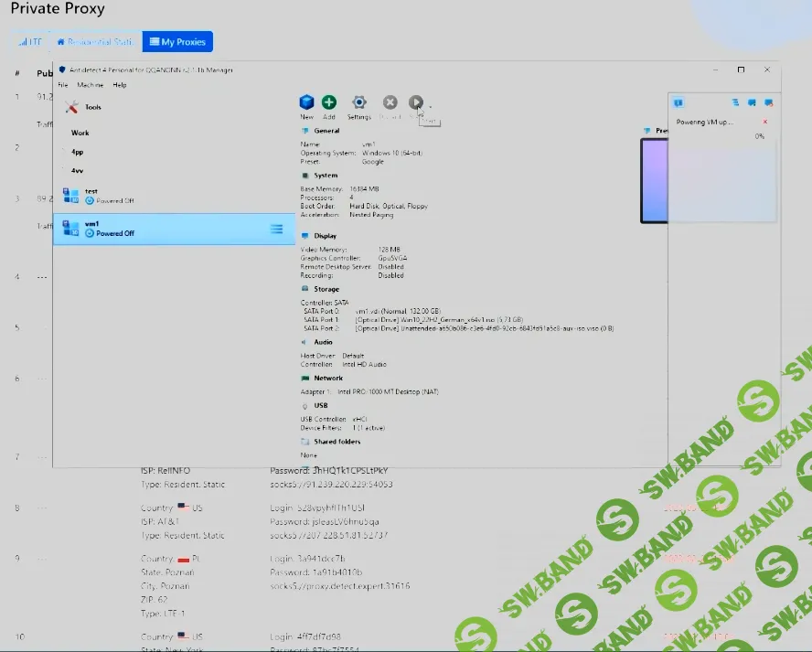Click the New virtual machine icon

[306, 102]
